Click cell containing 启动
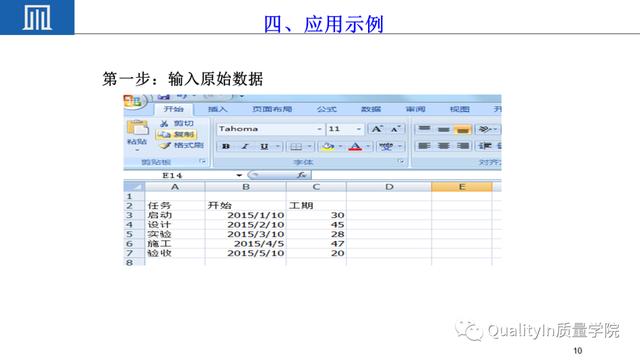Viewport: 640px width, 360px height. 175,215
